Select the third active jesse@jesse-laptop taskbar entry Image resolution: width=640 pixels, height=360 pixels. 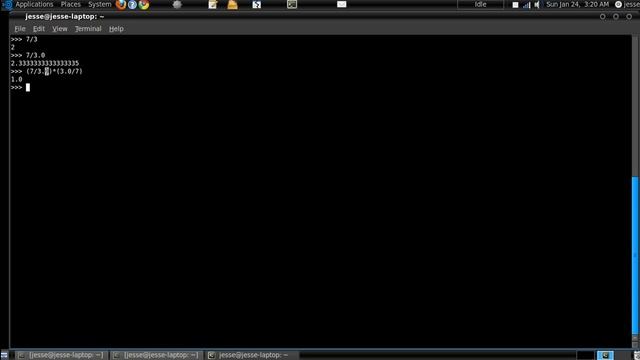[x=252, y=355]
